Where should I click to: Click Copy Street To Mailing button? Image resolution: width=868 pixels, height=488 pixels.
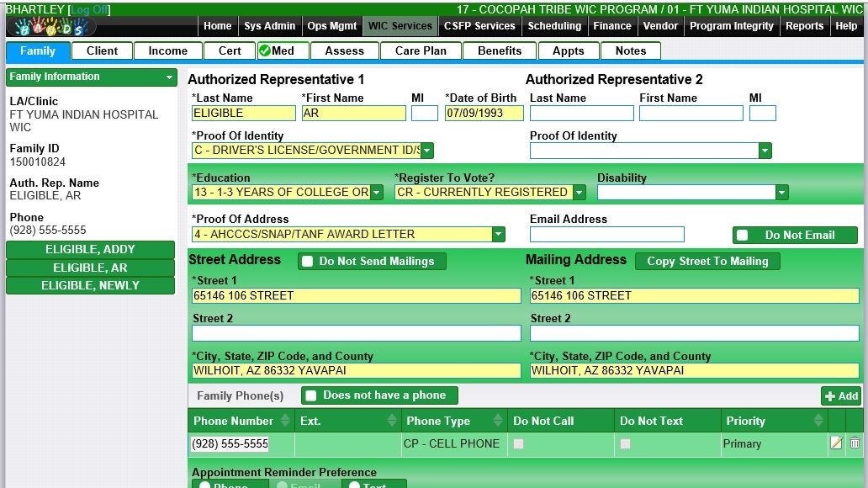tap(707, 262)
